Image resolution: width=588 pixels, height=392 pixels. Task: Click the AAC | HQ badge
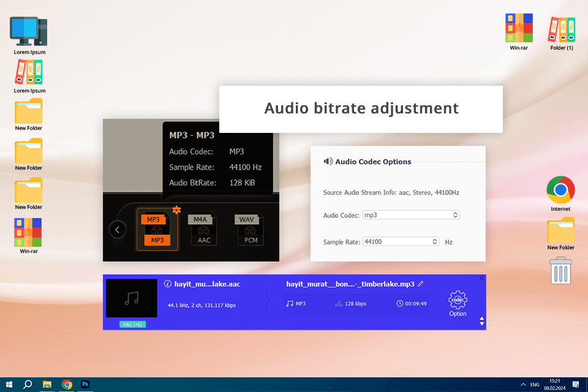132,324
